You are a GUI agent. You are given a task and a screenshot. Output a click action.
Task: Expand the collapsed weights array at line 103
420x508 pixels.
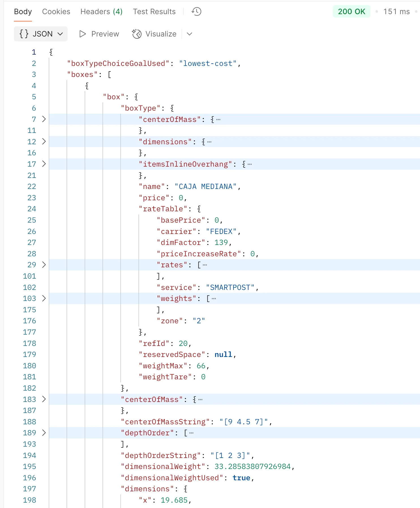point(44,298)
